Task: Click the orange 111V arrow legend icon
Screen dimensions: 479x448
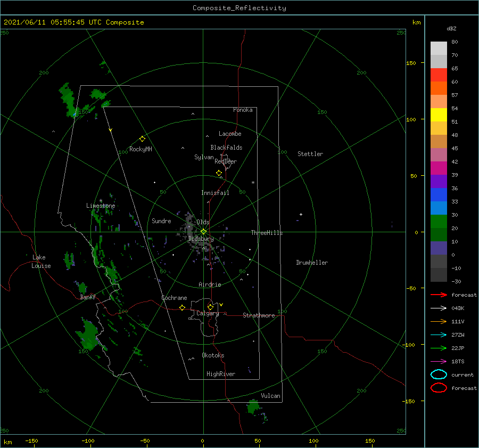Action: coord(439,321)
